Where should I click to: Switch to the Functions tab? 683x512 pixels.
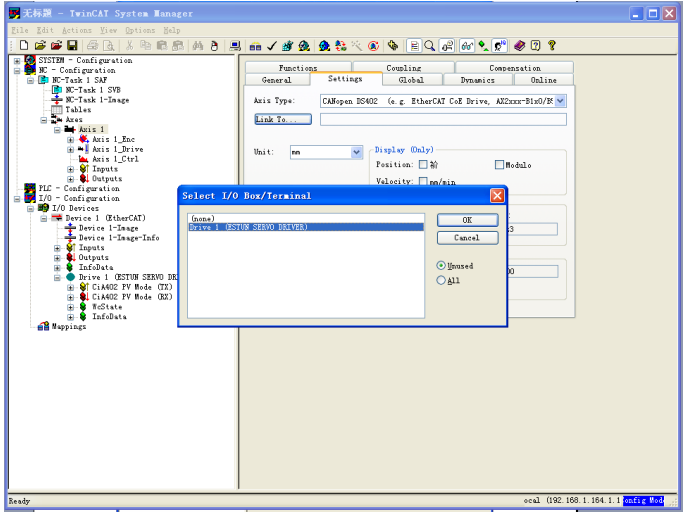pos(298,68)
